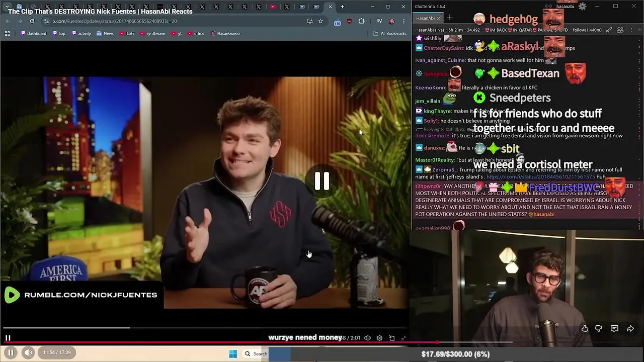Open embedded video settings gear
The image size is (644, 362).
379,338
